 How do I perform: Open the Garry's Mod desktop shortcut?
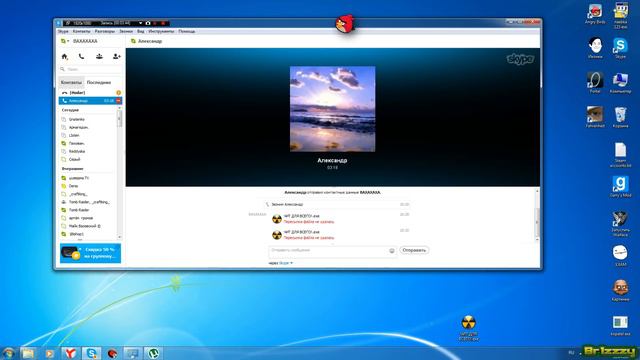[x=620, y=187]
